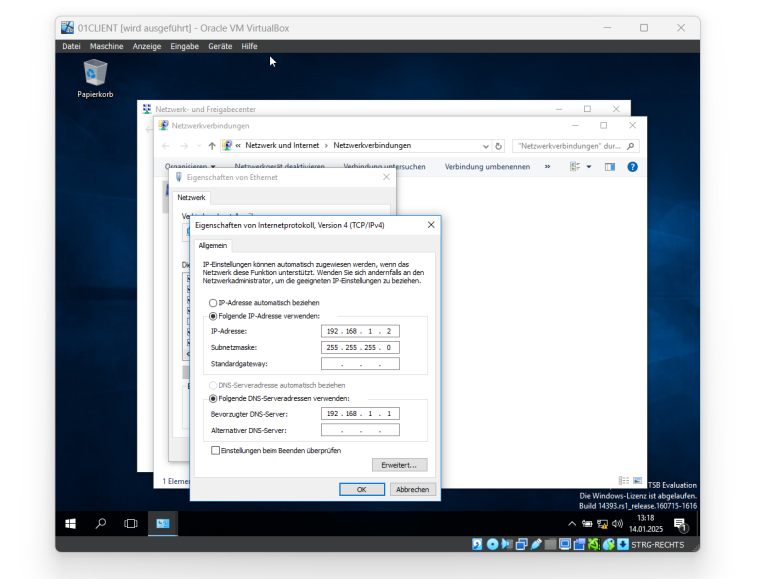This screenshot has height=579, width=768.
Task: Expand the view options dropdown arrow
Action: [x=589, y=167]
